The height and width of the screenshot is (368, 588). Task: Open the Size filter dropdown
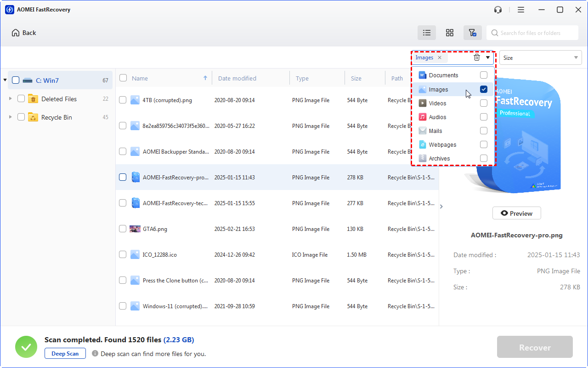coord(541,57)
